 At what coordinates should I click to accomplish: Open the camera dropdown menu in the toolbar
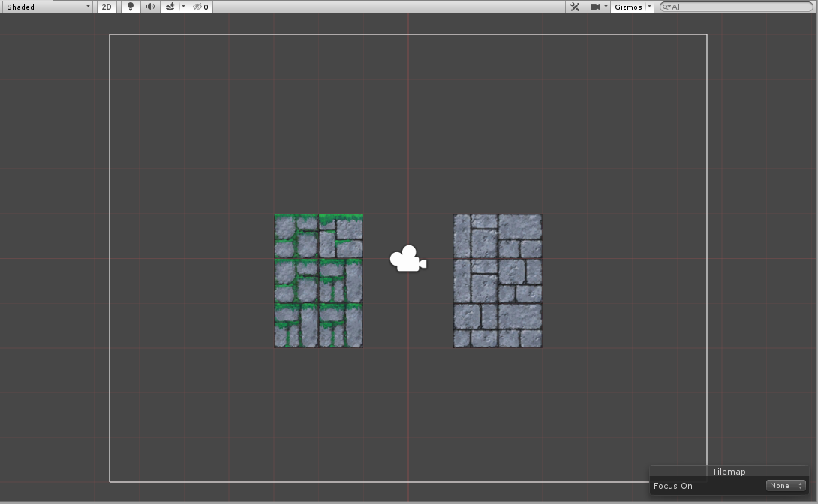606,7
